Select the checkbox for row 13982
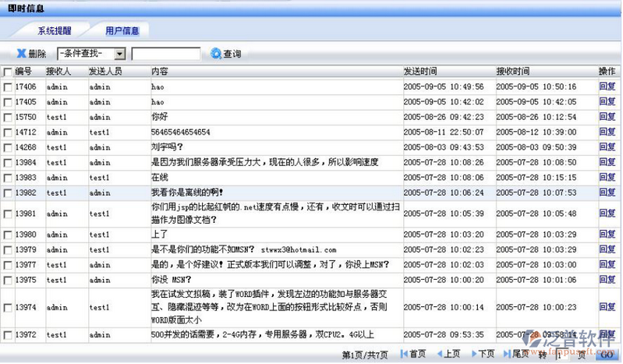 click(x=8, y=193)
